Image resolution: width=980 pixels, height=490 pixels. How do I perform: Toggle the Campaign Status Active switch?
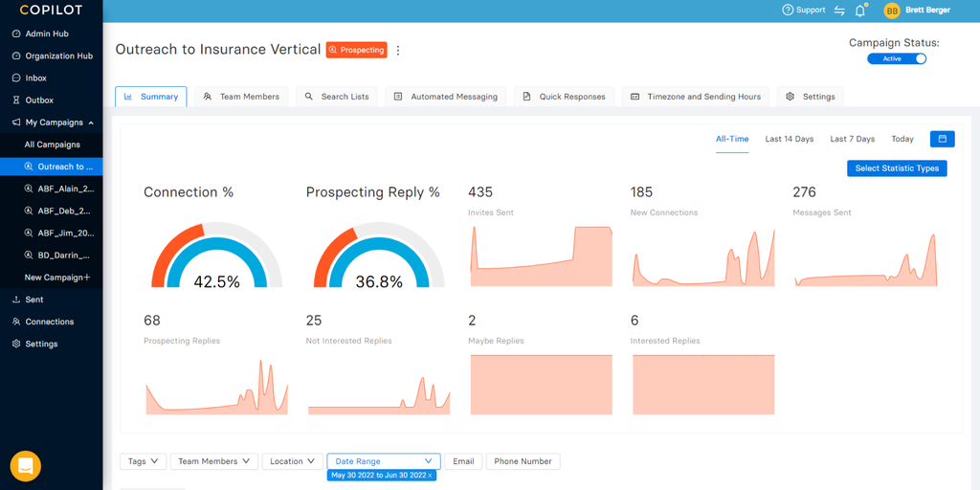[896, 58]
